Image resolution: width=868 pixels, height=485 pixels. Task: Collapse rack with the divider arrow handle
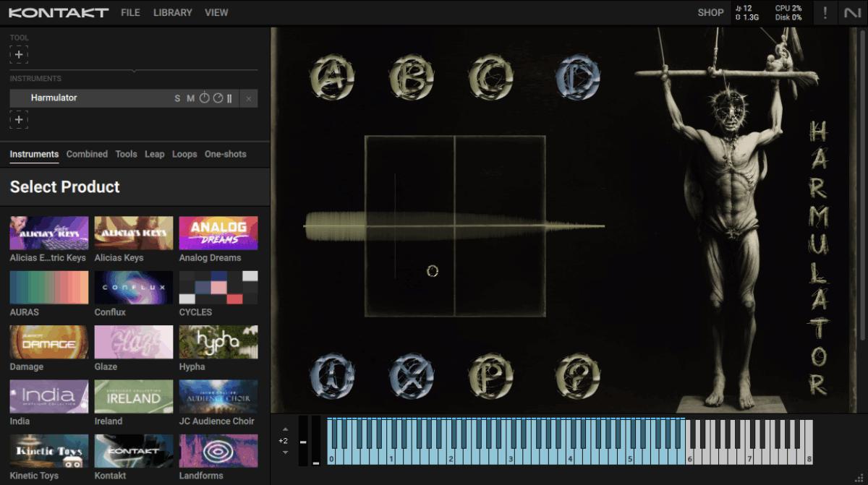point(134,70)
